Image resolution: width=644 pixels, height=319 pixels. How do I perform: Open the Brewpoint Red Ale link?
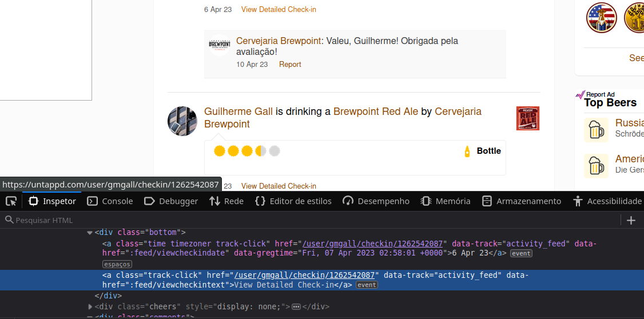point(375,111)
